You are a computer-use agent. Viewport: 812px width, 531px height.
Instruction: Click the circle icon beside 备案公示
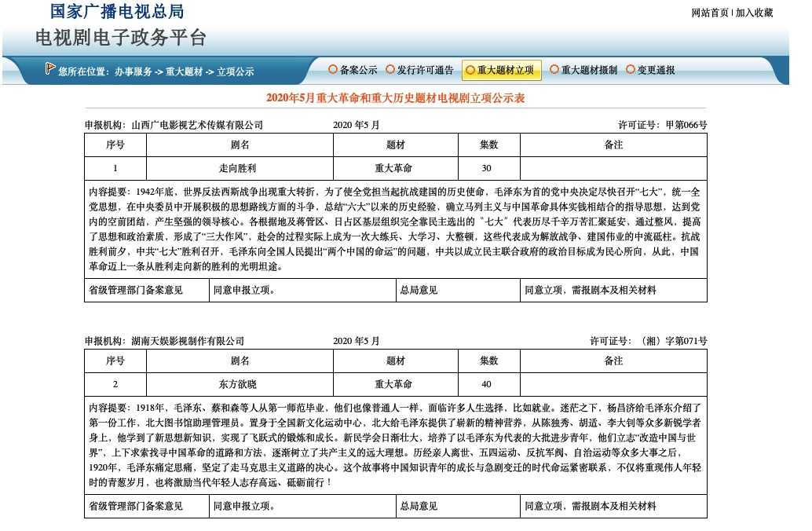(x=333, y=70)
